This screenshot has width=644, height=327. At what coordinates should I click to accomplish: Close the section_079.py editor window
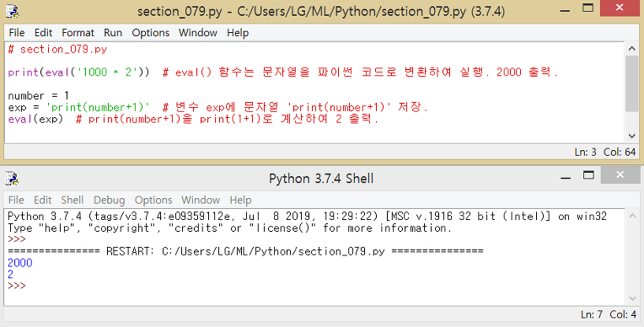point(620,8)
